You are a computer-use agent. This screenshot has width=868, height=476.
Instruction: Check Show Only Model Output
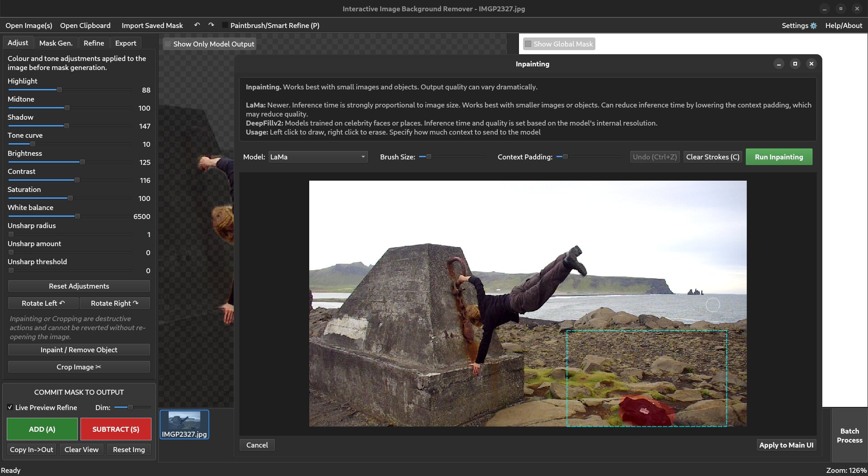[x=167, y=44]
